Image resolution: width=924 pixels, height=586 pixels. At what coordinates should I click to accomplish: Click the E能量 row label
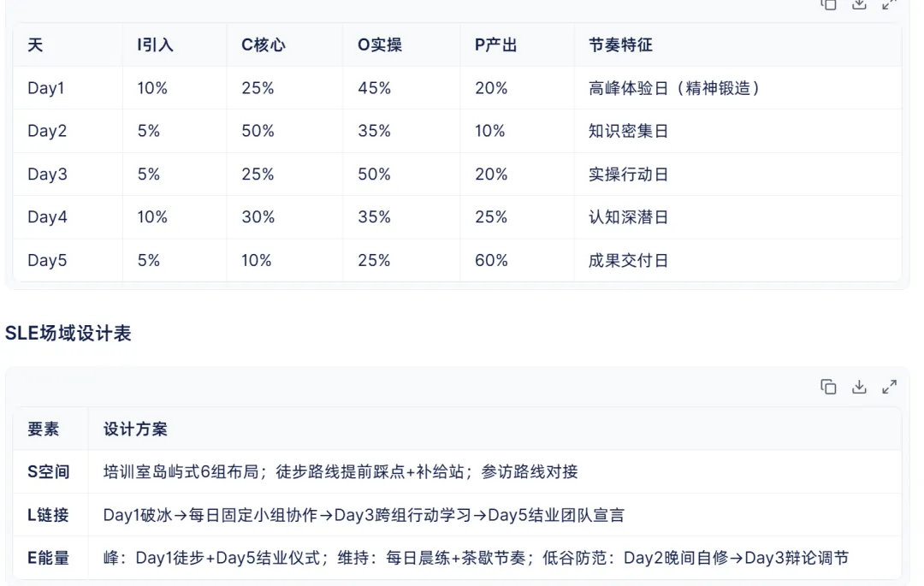click(x=48, y=558)
